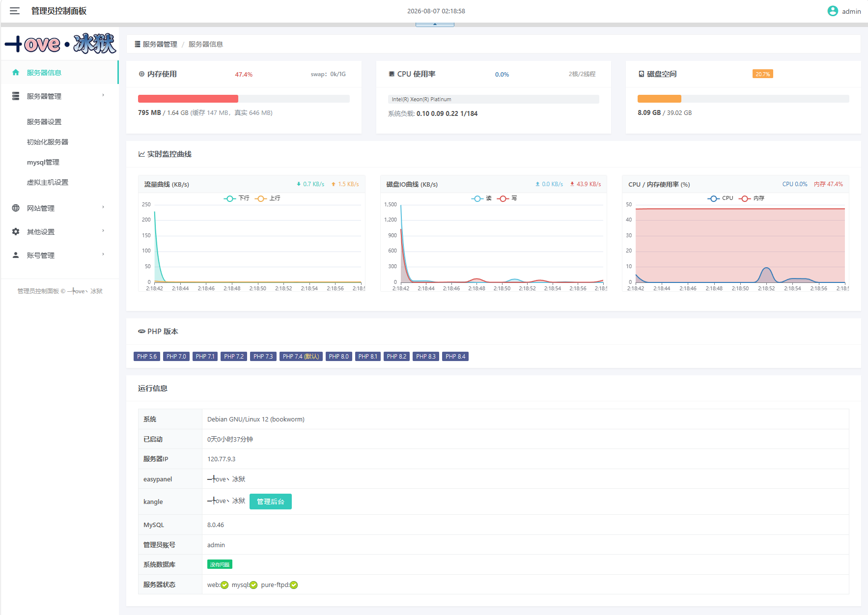
Task: Click the memory chip icon by 内存使用
Action: pyautogui.click(x=141, y=74)
